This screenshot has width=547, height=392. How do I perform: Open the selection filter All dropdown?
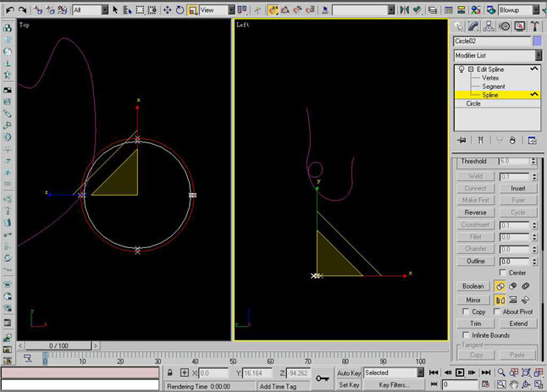[91, 10]
